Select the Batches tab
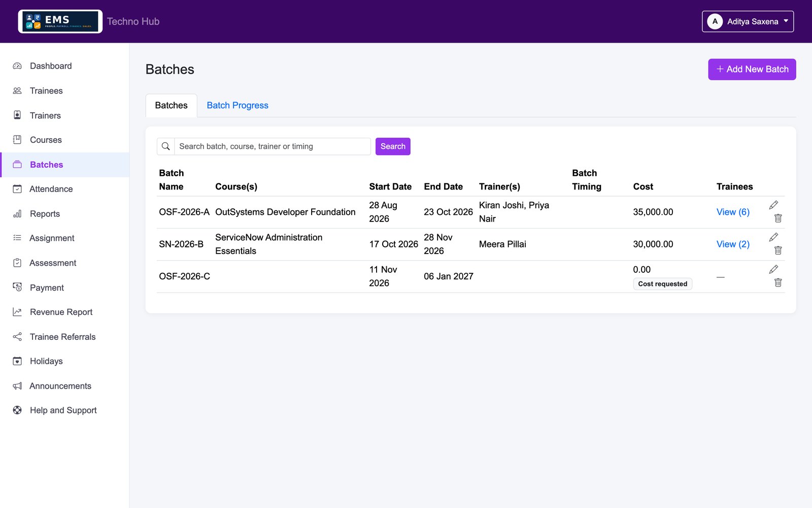This screenshot has width=812, height=508. pyautogui.click(x=172, y=105)
